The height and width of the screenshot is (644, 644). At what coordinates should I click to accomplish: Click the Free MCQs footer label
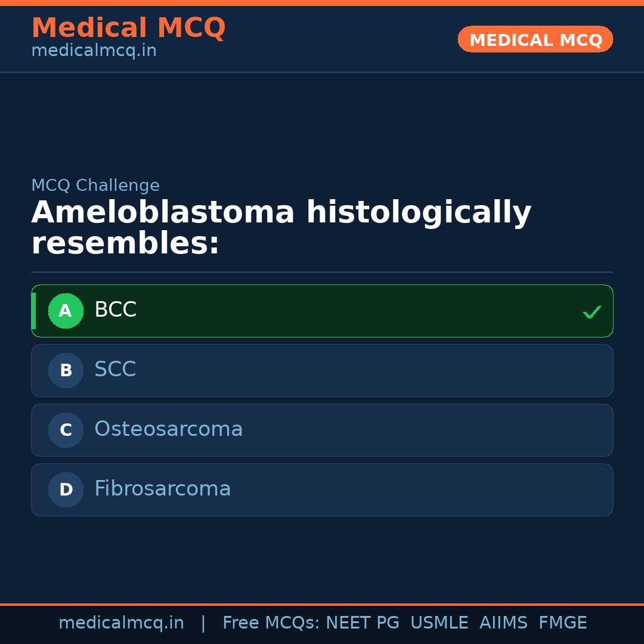pyautogui.click(x=271, y=623)
